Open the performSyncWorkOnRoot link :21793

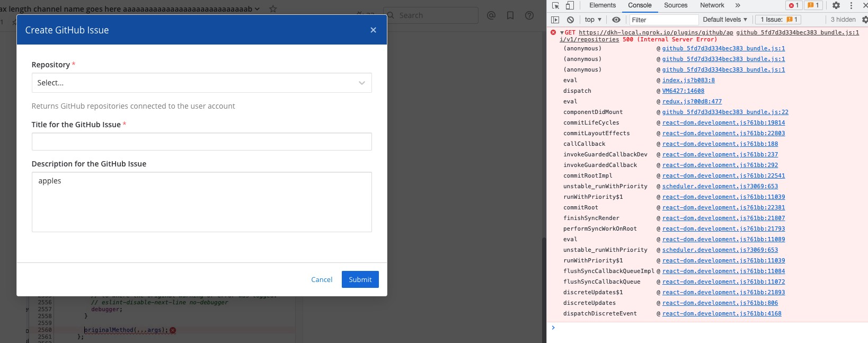tap(723, 228)
